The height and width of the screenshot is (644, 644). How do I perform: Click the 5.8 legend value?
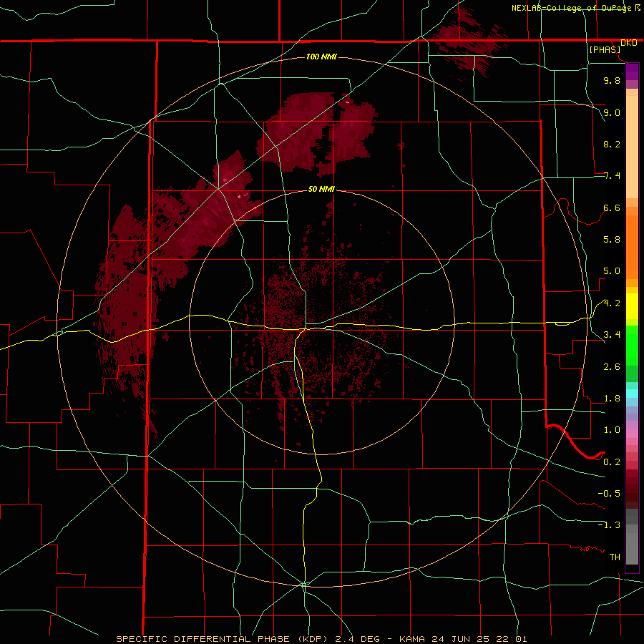pos(612,240)
